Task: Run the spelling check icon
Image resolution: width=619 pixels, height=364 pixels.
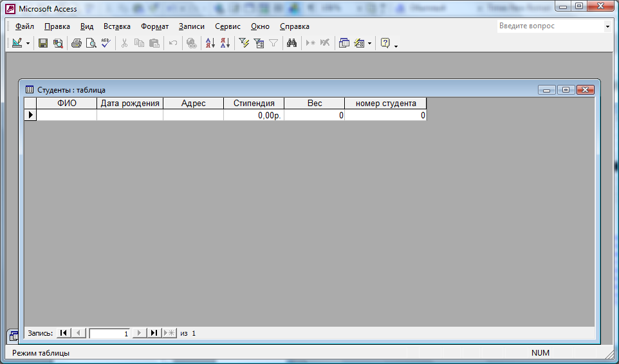Action: (106, 43)
